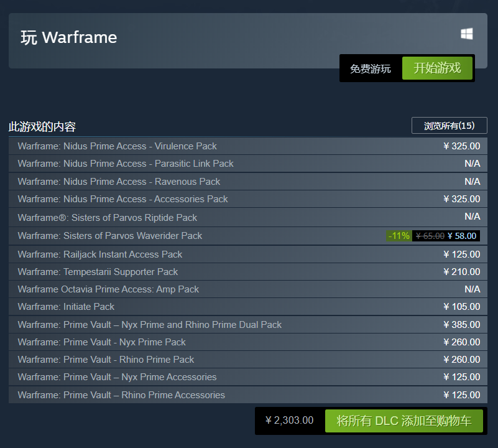Click the price of Nidus Prime Accessories Pack

tap(462, 198)
